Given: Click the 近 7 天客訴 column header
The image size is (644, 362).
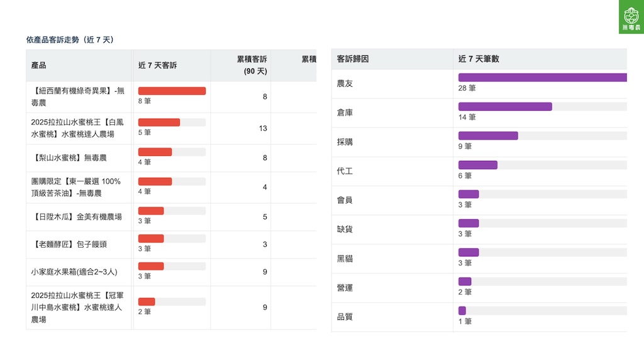Looking at the screenshot, I should (x=158, y=65).
